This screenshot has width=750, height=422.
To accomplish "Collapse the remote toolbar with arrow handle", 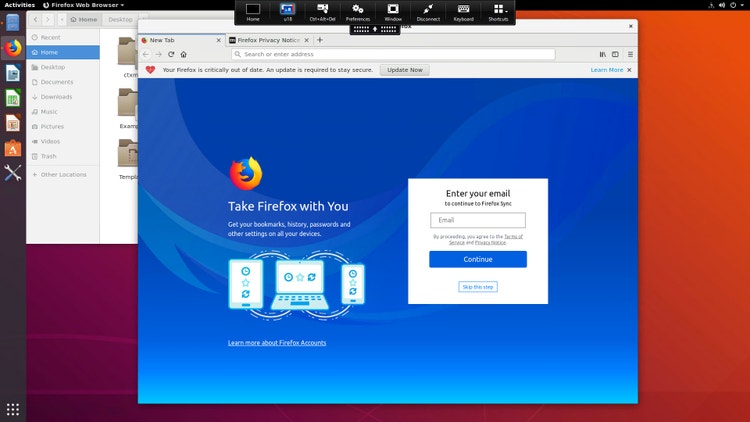I will [375, 29].
